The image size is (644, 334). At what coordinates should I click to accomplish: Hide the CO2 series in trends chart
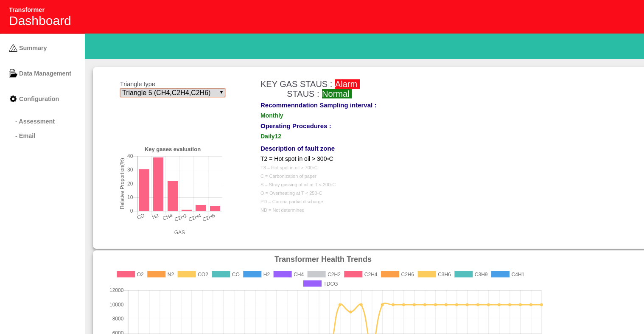[193, 275]
